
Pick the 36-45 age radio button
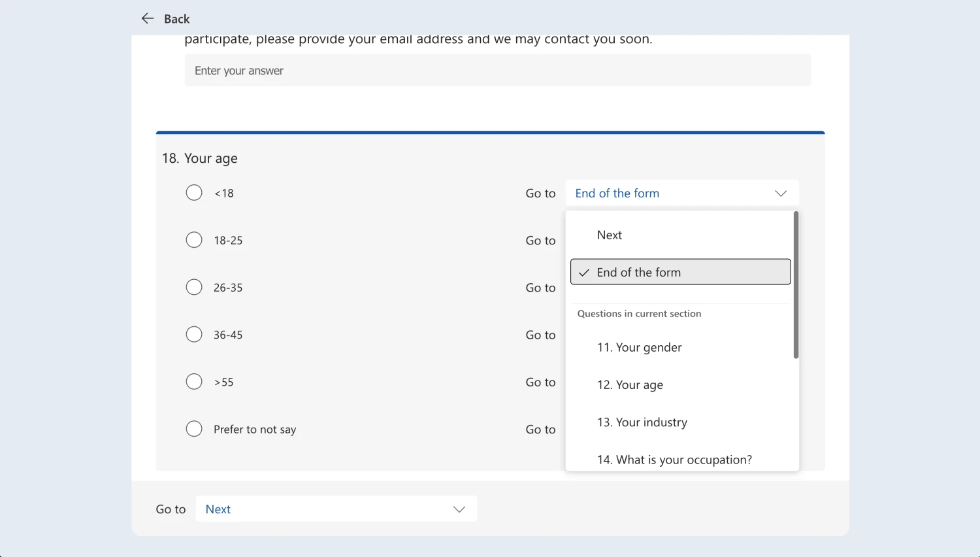click(194, 334)
